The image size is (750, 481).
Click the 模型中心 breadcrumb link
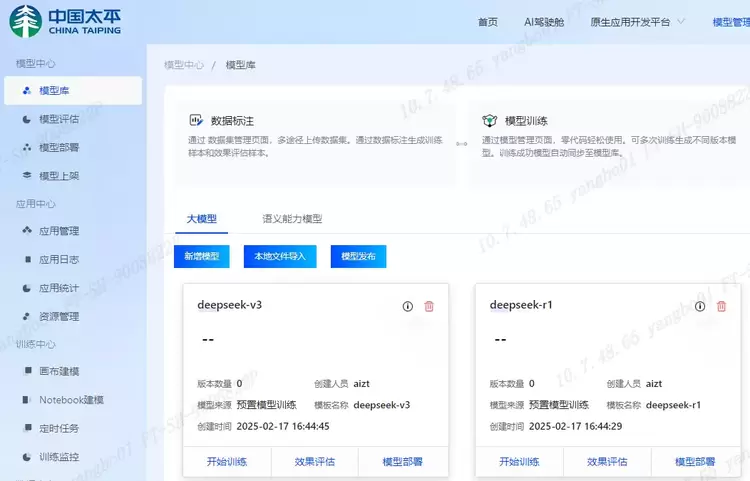[184, 65]
